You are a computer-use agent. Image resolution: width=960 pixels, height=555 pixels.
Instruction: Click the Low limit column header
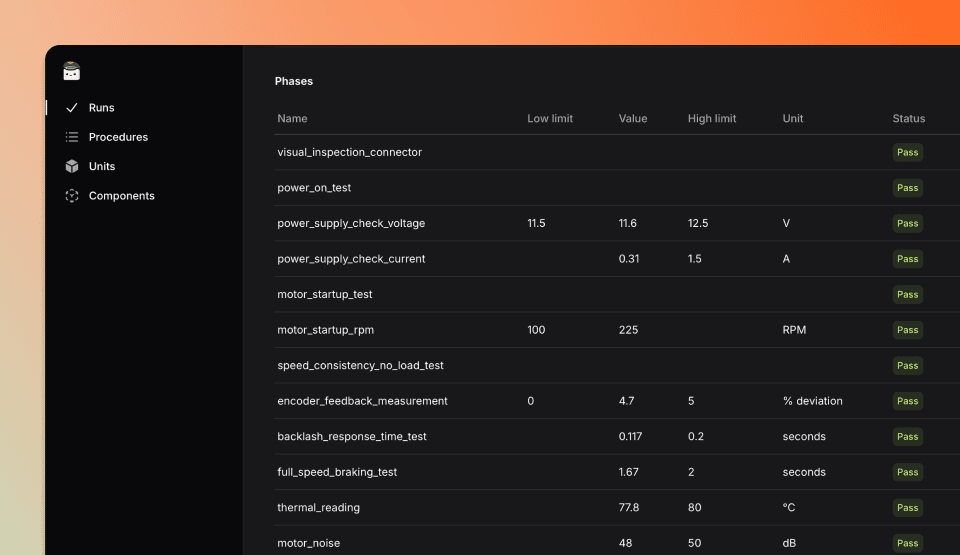click(x=550, y=119)
